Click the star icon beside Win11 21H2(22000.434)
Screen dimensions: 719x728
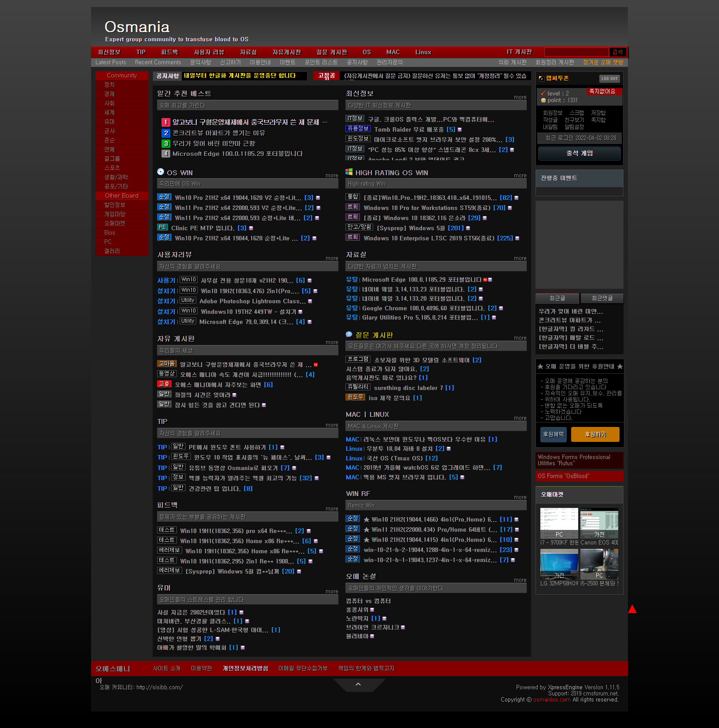click(366, 530)
